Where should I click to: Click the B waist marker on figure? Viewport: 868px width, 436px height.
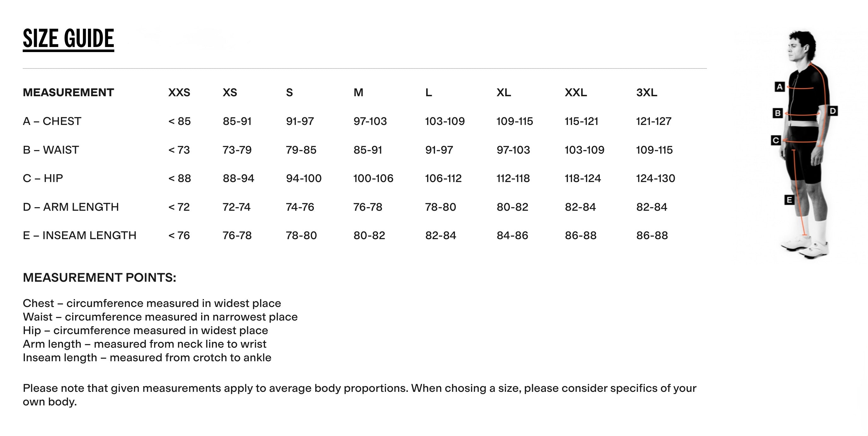pyautogui.click(x=777, y=113)
